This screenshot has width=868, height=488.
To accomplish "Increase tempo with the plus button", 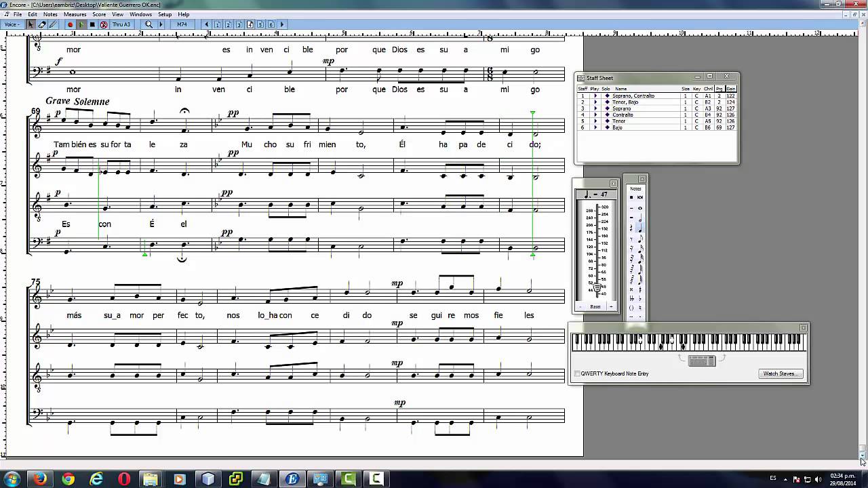I will point(611,306).
